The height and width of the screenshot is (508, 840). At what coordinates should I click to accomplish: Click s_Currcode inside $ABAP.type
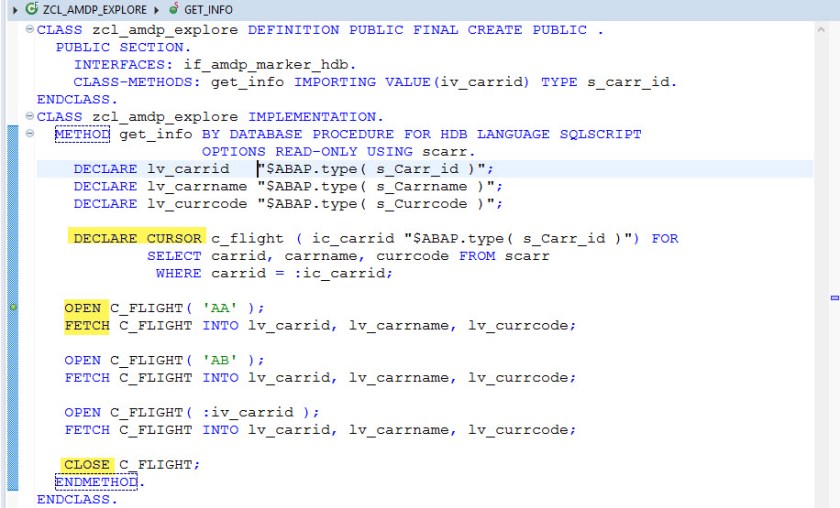coord(421,204)
